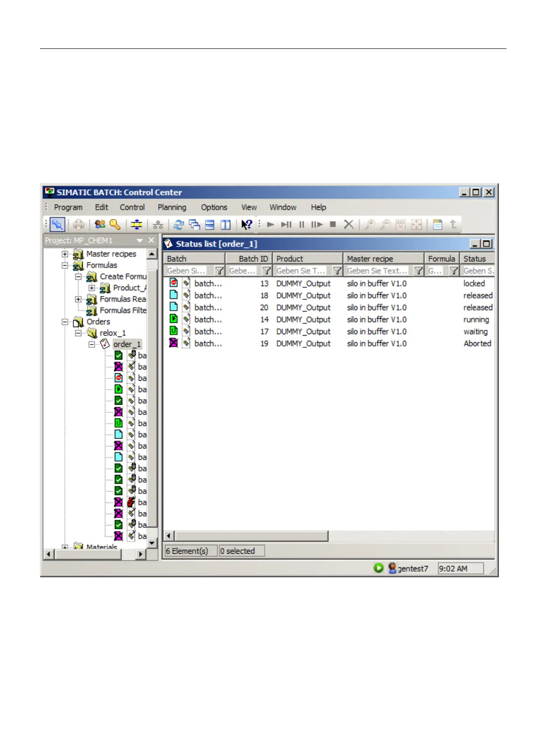Viewport: 560px width, 746px height.
Task: Open the Project MP_CHEM1 panel dropdown arrow
Action: [140, 240]
